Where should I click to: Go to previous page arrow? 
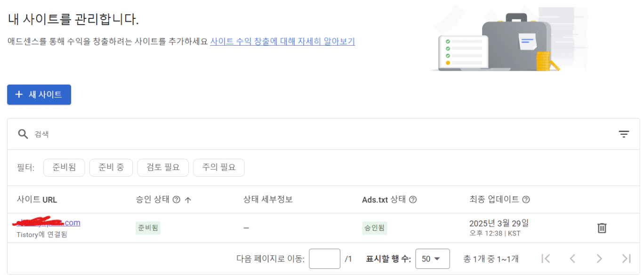coord(572,259)
